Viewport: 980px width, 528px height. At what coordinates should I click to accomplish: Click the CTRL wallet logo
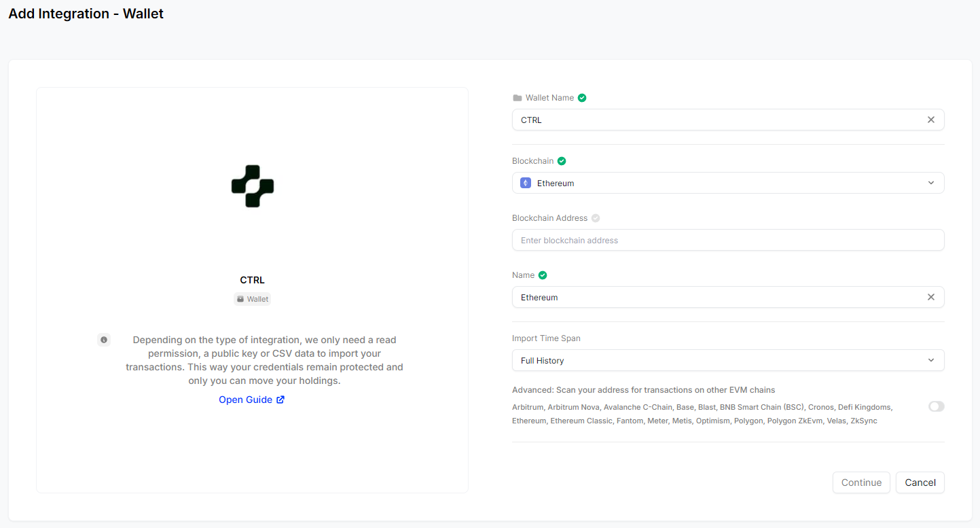253,186
